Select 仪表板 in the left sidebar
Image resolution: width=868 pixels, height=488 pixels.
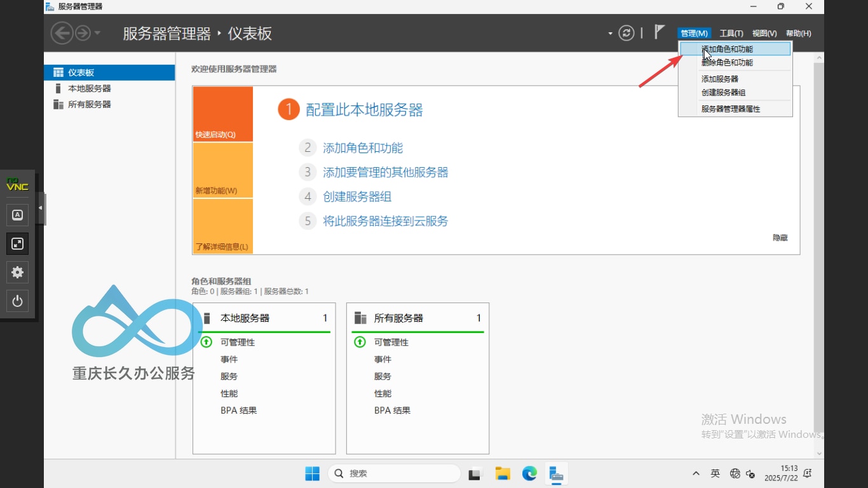[109, 72]
